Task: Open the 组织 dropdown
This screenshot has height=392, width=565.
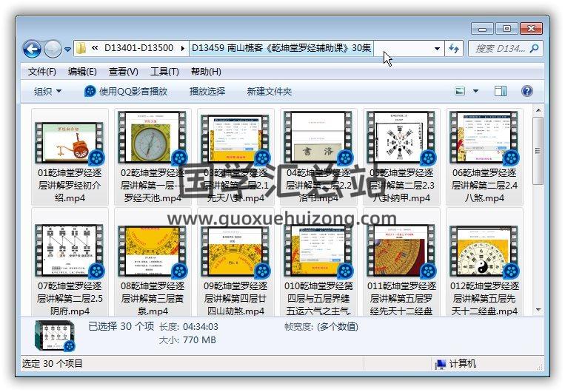Action: point(47,92)
